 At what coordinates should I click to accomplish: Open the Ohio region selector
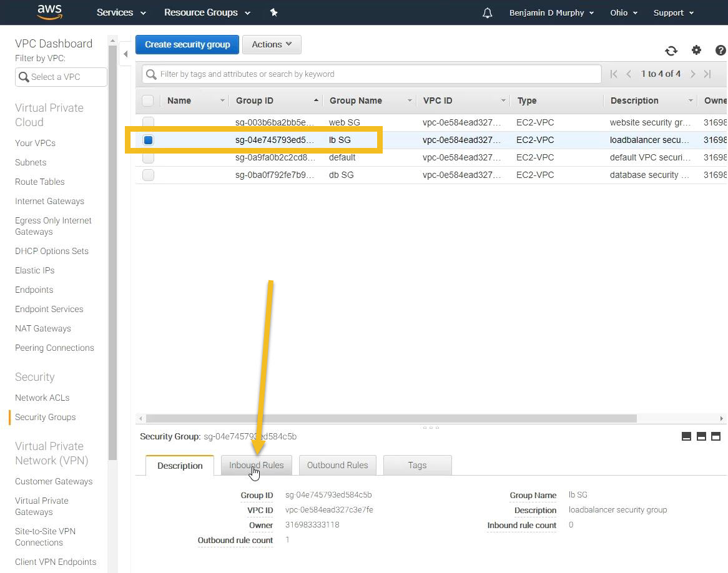point(624,13)
